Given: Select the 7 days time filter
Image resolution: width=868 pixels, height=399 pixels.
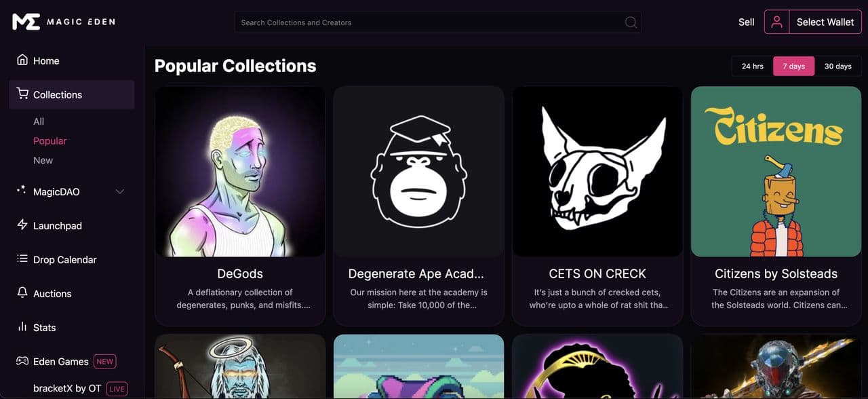Looking at the screenshot, I should pyautogui.click(x=793, y=66).
